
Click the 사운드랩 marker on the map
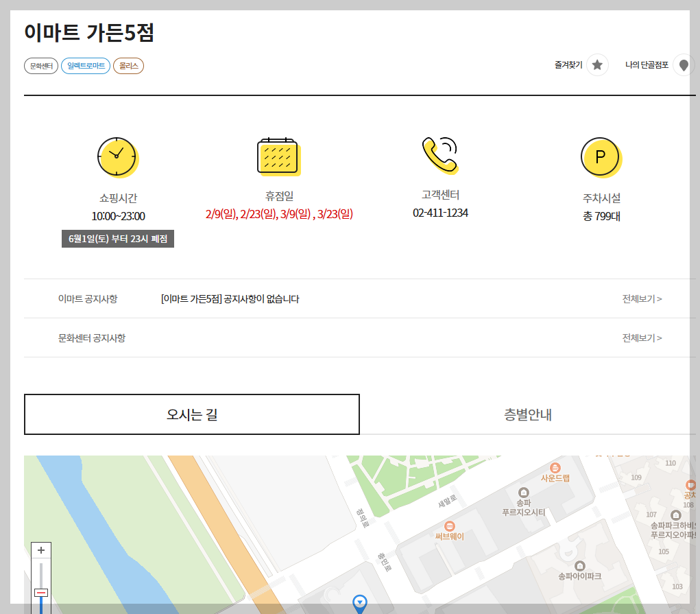(555, 468)
